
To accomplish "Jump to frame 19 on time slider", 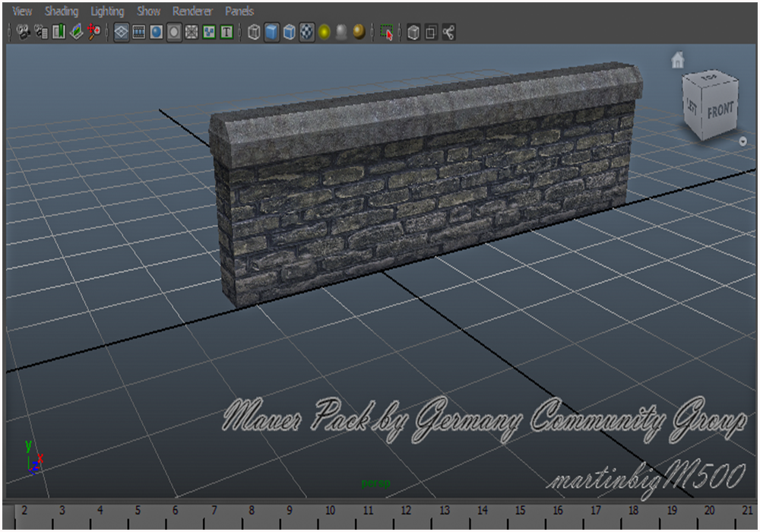I will tap(672, 510).
